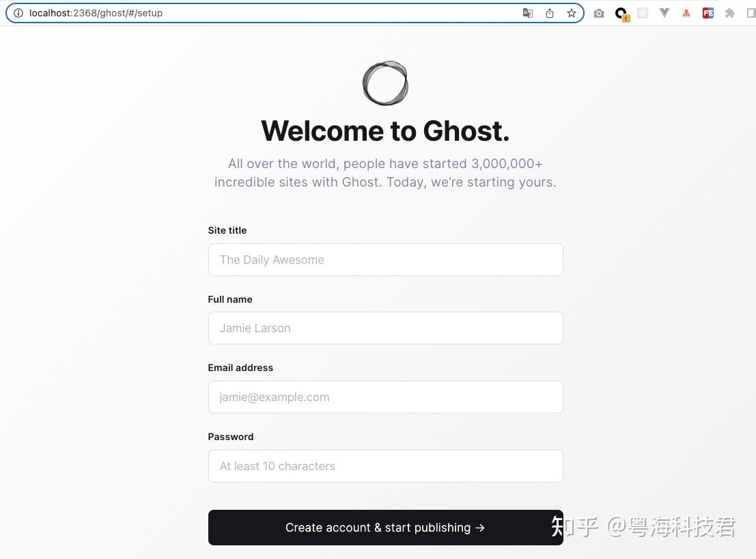Focus the Site title input field
The height and width of the screenshot is (559, 756).
point(385,260)
